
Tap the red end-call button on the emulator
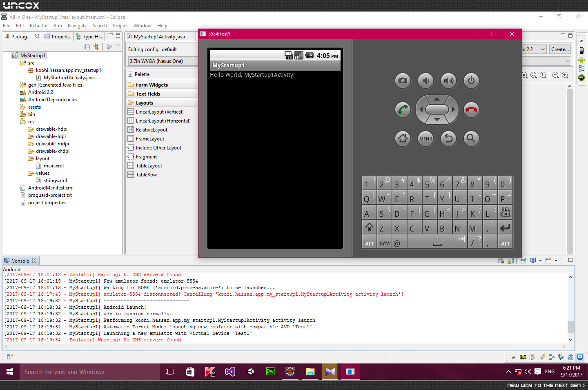coord(471,109)
